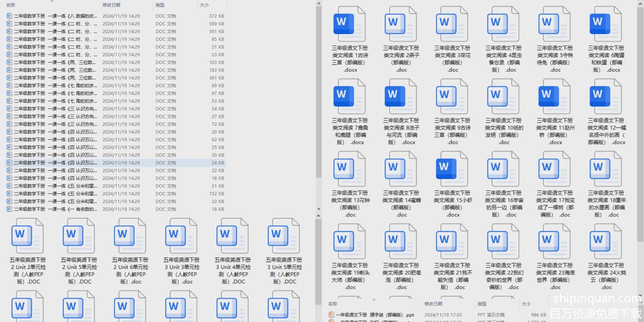Screen dimensions: 644x322
Task: Select 五年级英语下册 3 Unit 5单元检测 file icon
Action: click(x=283, y=236)
